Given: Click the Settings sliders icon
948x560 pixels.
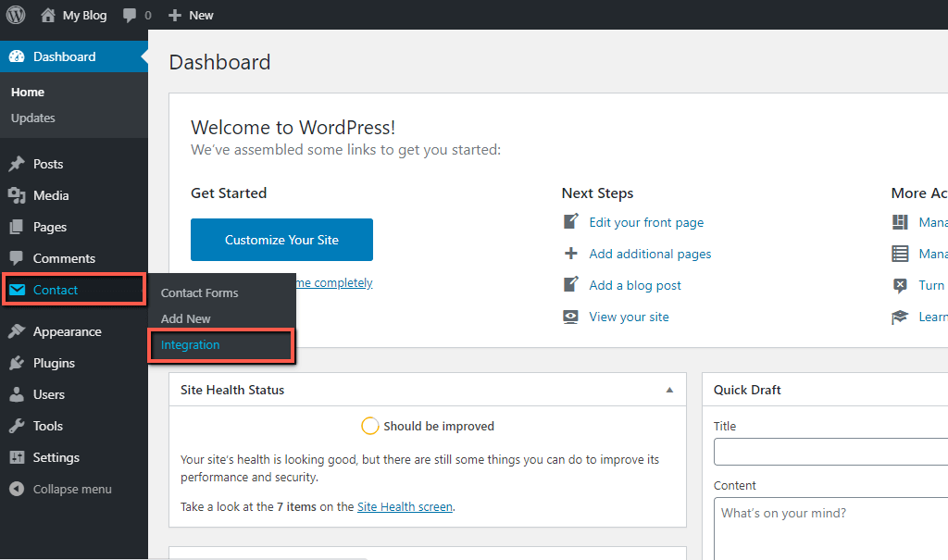Looking at the screenshot, I should pos(17,457).
